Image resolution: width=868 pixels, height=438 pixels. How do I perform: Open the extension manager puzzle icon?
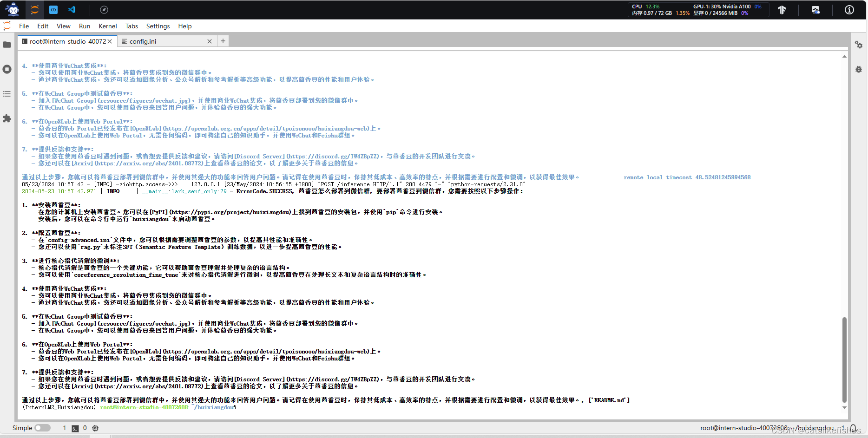coord(7,118)
